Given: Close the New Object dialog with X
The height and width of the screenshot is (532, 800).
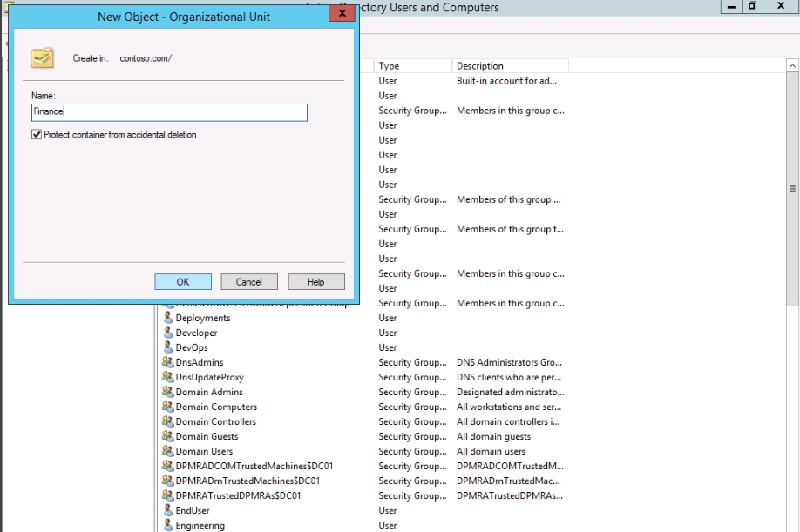Looking at the screenshot, I should pyautogui.click(x=342, y=14).
